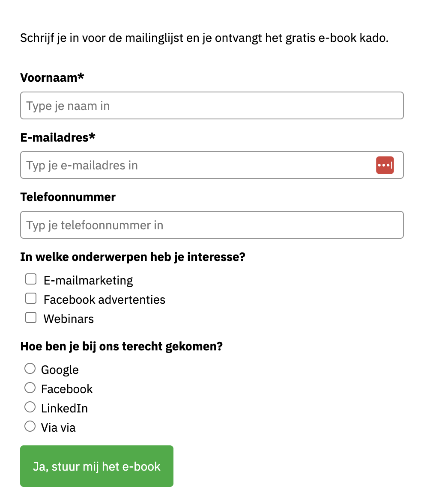424x504 pixels.
Task: Enable the E-mailmarketing checkbox
Action: tap(30, 279)
